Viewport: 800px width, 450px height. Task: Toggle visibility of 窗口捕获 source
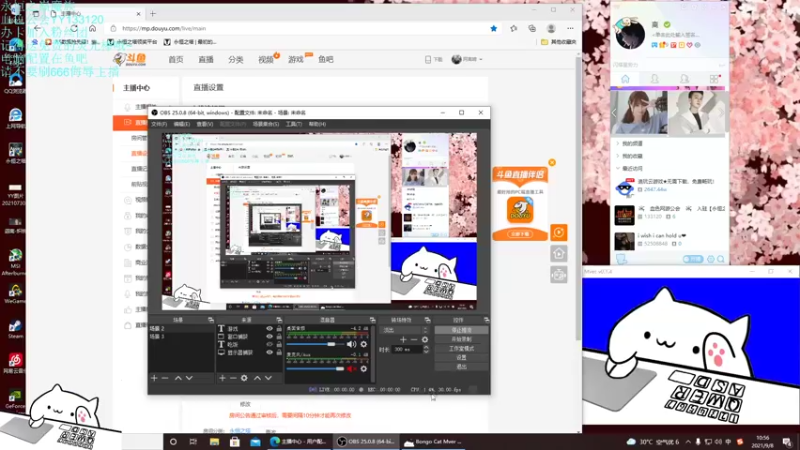coord(269,337)
